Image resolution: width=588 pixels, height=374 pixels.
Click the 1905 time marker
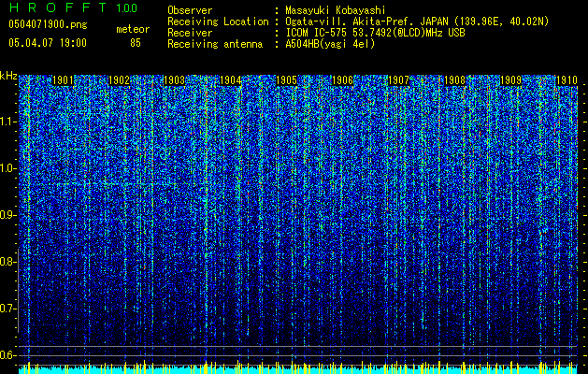pos(286,80)
